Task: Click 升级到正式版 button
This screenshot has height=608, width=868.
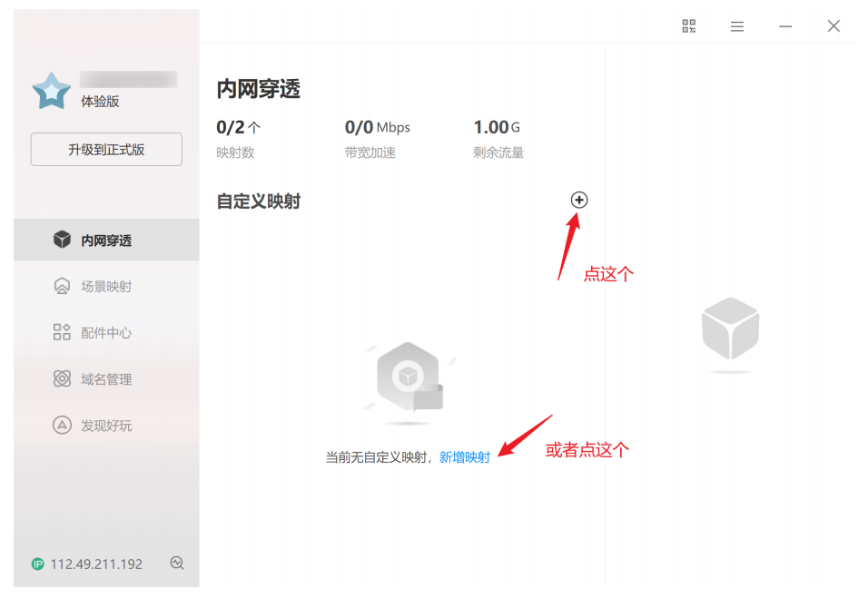Action: 106,150
